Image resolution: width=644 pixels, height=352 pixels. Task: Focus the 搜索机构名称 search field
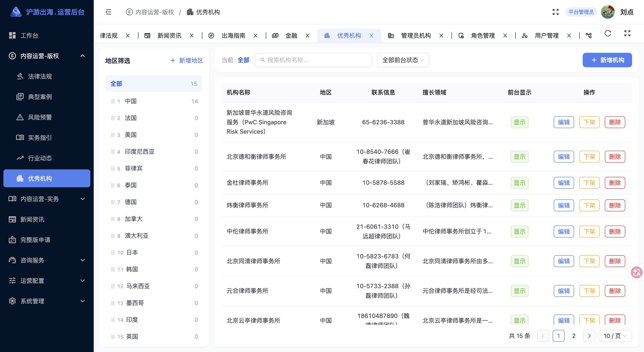(313, 60)
